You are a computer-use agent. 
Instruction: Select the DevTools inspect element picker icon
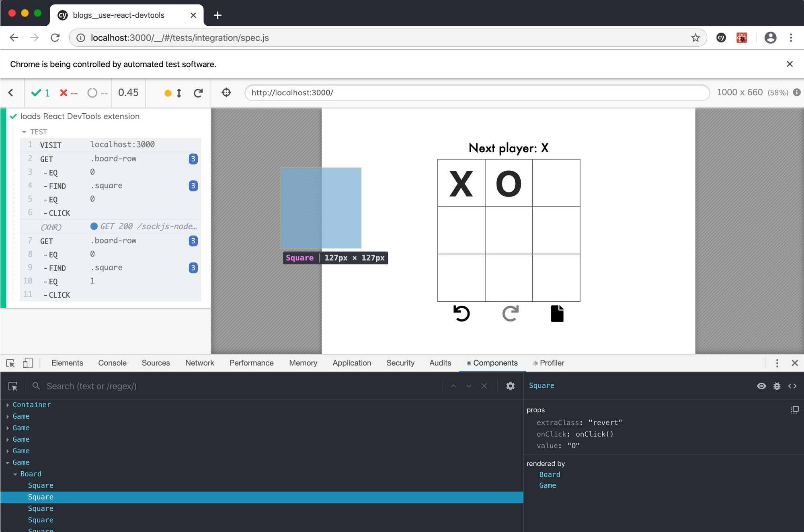[x=11, y=363]
